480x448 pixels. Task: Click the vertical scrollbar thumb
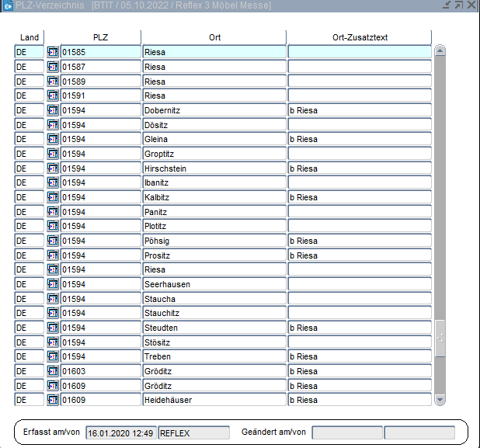coord(440,338)
